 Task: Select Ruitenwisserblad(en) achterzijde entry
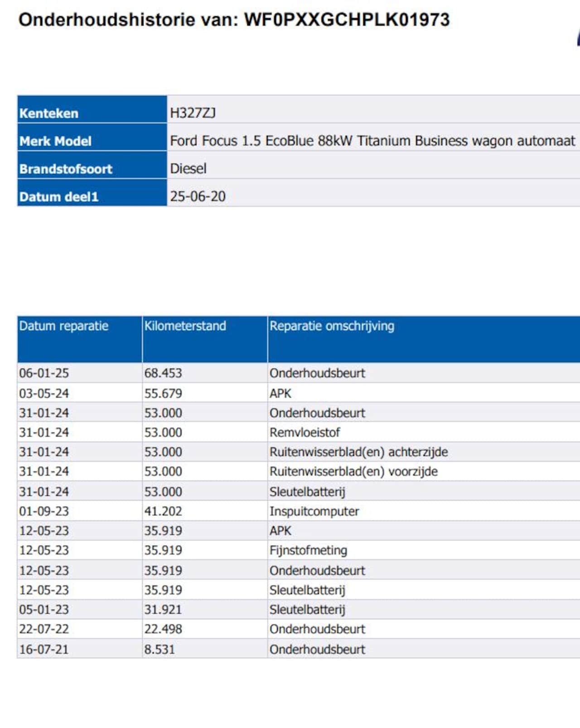click(358, 452)
